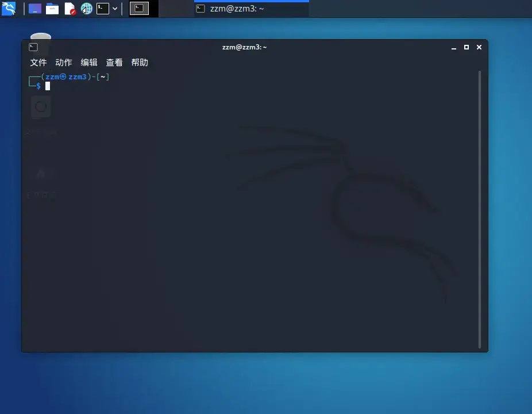Expand the terminal launcher dropdown arrow
Image resolution: width=532 pixels, height=414 pixels.
pyautogui.click(x=114, y=8)
